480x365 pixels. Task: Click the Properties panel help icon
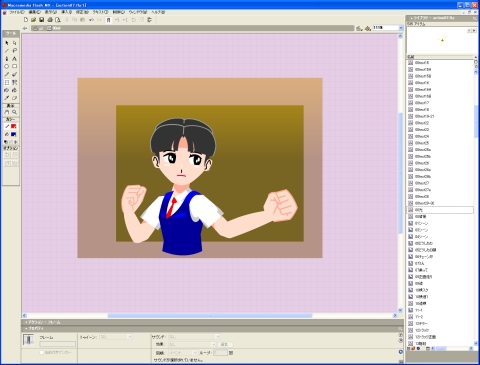(x=400, y=335)
